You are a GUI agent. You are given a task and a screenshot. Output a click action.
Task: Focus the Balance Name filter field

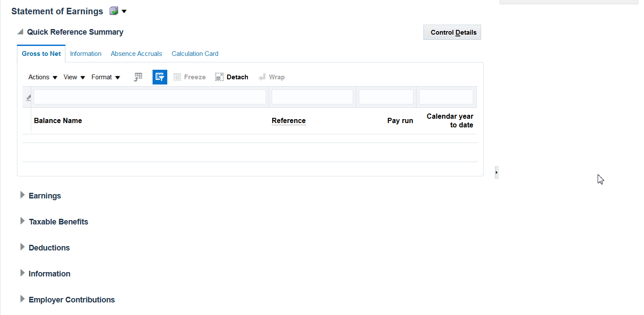coord(150,97)
